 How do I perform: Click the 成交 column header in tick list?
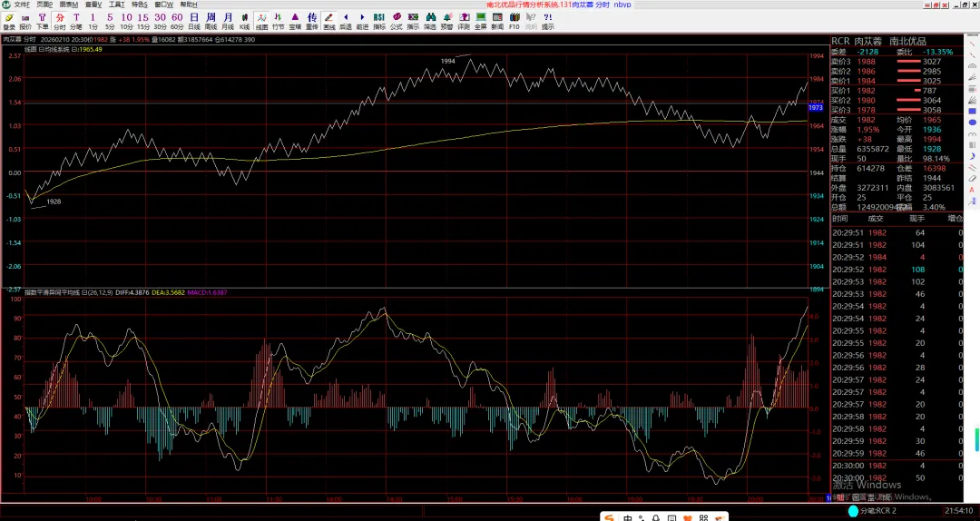coord(876,218)
